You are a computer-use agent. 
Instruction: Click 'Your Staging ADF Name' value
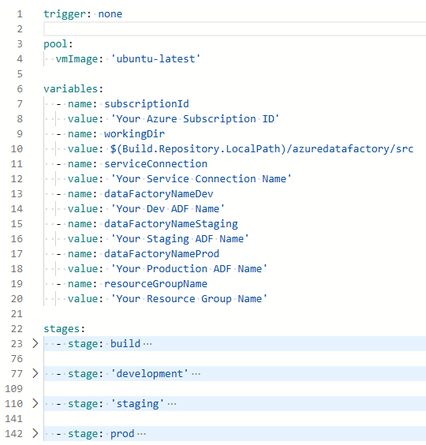click(x=180, y=239)
